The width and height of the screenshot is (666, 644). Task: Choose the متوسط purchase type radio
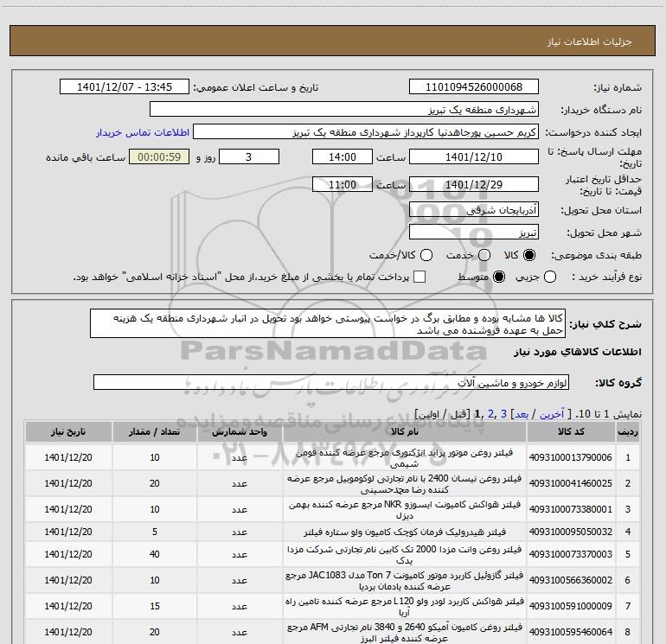tap(499, 277)
